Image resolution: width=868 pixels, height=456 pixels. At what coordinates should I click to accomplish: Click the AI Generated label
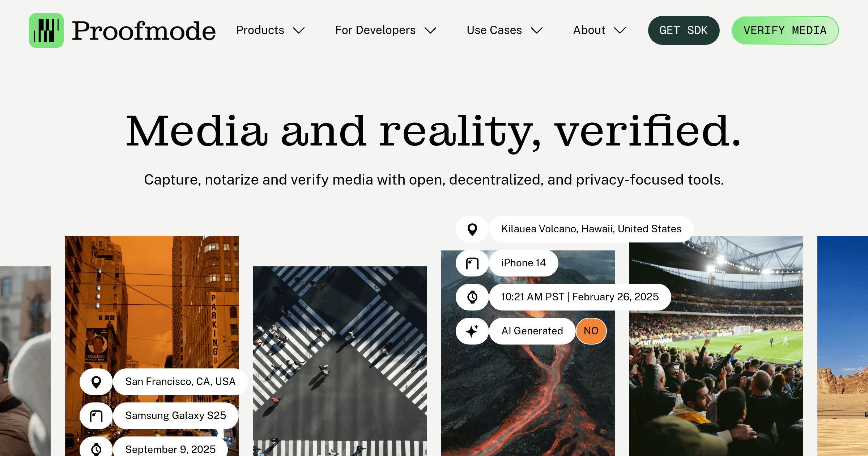coord(532,331)
